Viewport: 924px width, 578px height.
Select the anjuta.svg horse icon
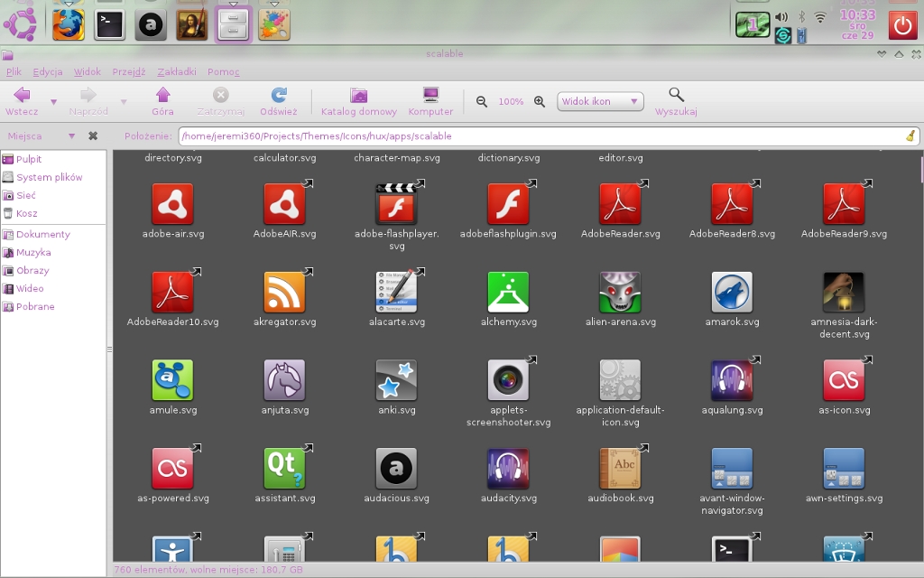pyautogui.click(x=284, y=380)
